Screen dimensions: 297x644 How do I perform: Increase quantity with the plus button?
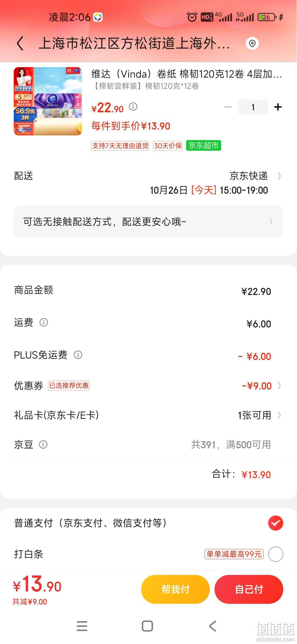278,107
